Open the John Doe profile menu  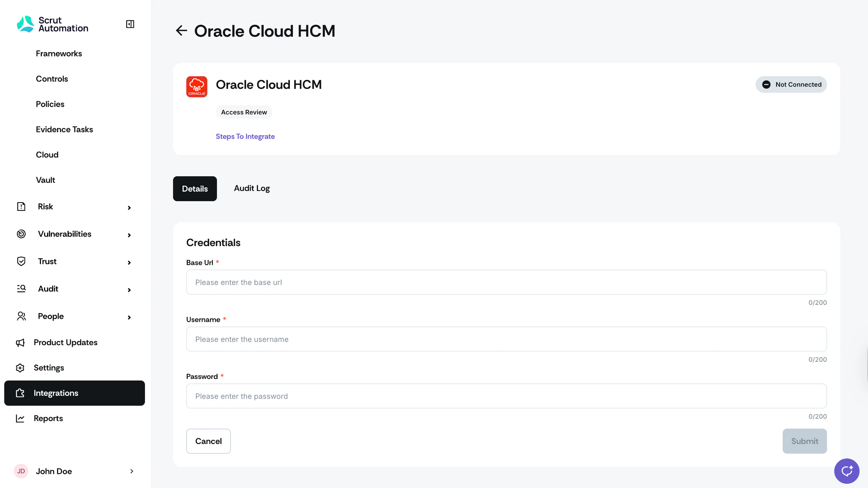pos(74,471)
